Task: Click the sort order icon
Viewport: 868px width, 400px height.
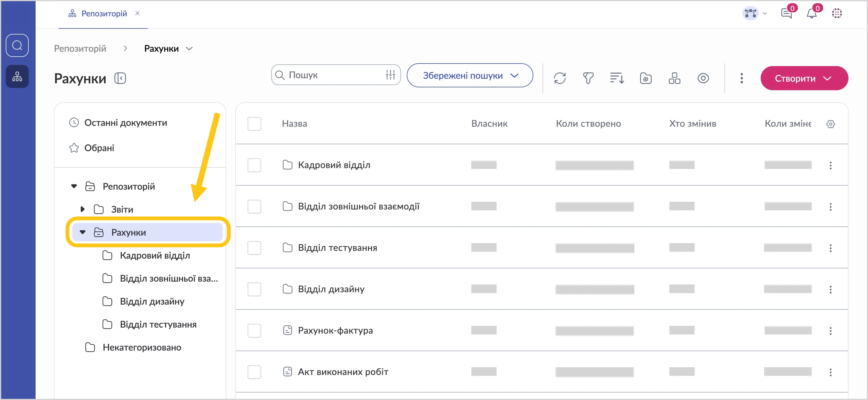Action: (x=617, y=78)
